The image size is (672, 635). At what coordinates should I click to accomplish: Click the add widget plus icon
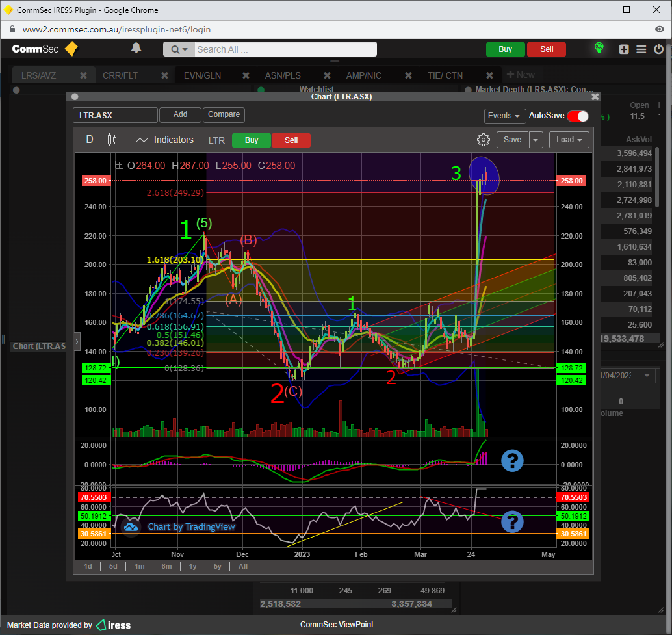(624, 49)
